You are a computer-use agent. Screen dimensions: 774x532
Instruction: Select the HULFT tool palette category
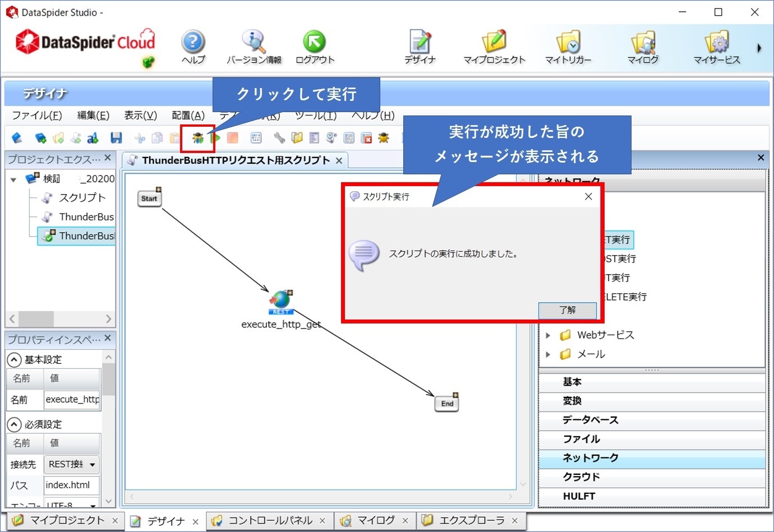pos(652,496)
